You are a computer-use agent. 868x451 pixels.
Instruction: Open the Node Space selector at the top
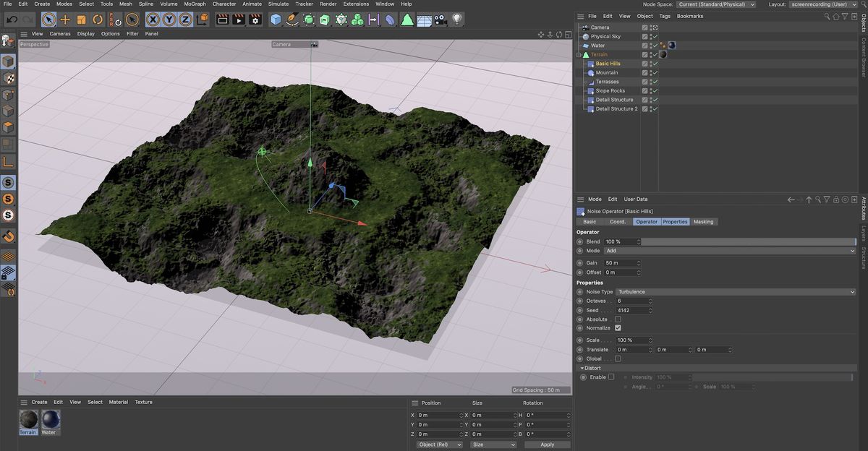pos(716,4)
